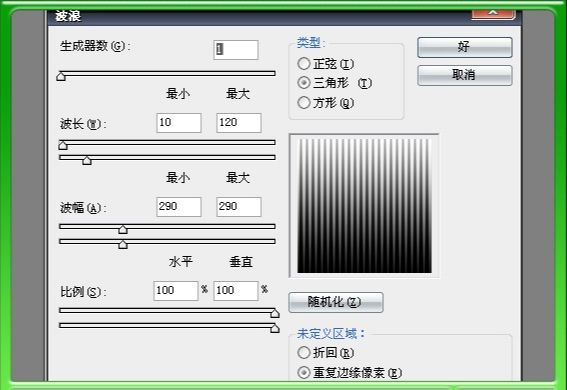Click the 波幅 minimum slider handle

(123, 229)
